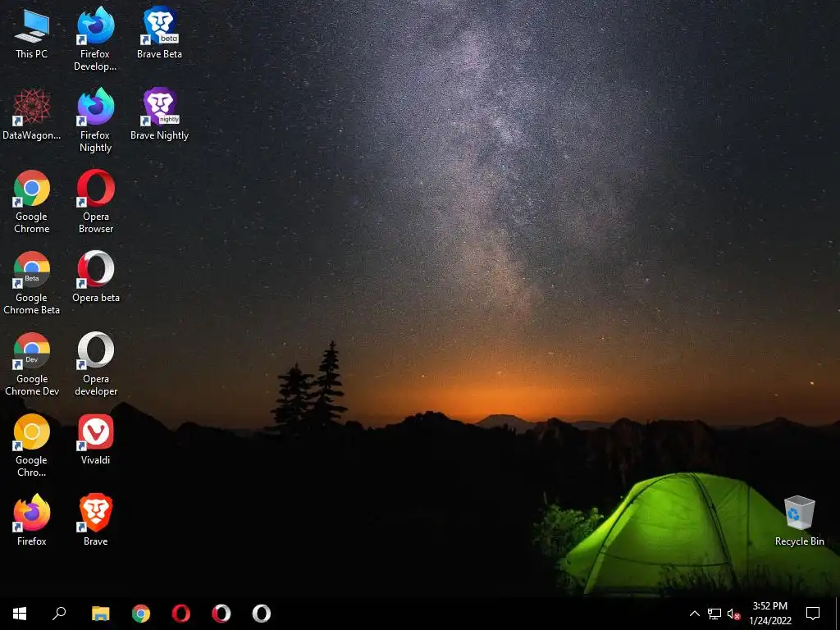The image size is (840, 630).
Task: Open network status tray icon
Action: pyautogui.click(x=714, y=614)
